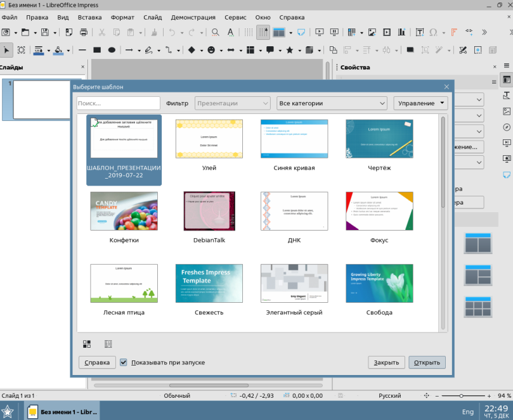Screen dimensions: 513x420
Task: Expand the Insert table dropdown arrow
Action: (x=361, y=32)
